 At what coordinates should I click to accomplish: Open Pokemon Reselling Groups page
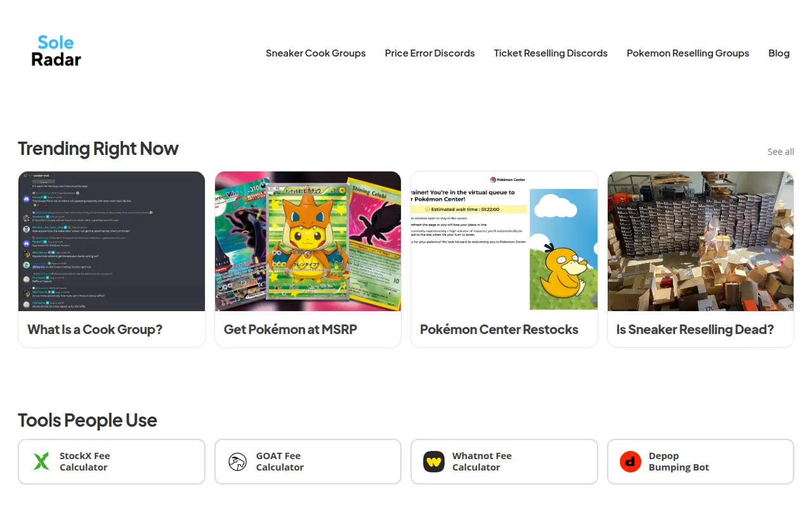point(688,53)
